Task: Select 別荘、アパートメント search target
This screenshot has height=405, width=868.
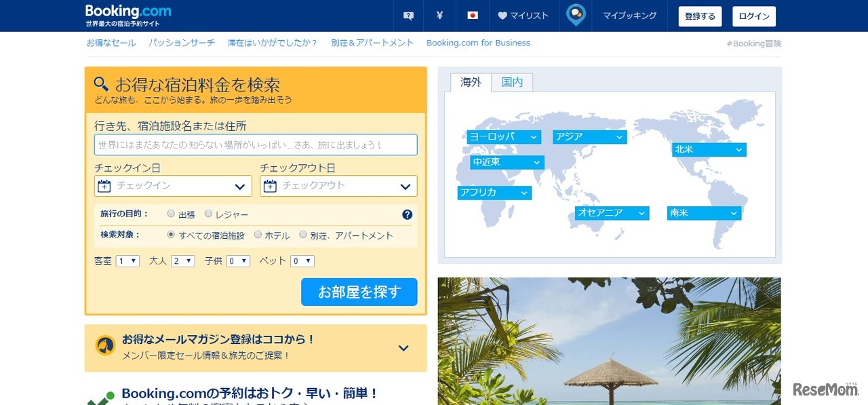Action: 303,235
